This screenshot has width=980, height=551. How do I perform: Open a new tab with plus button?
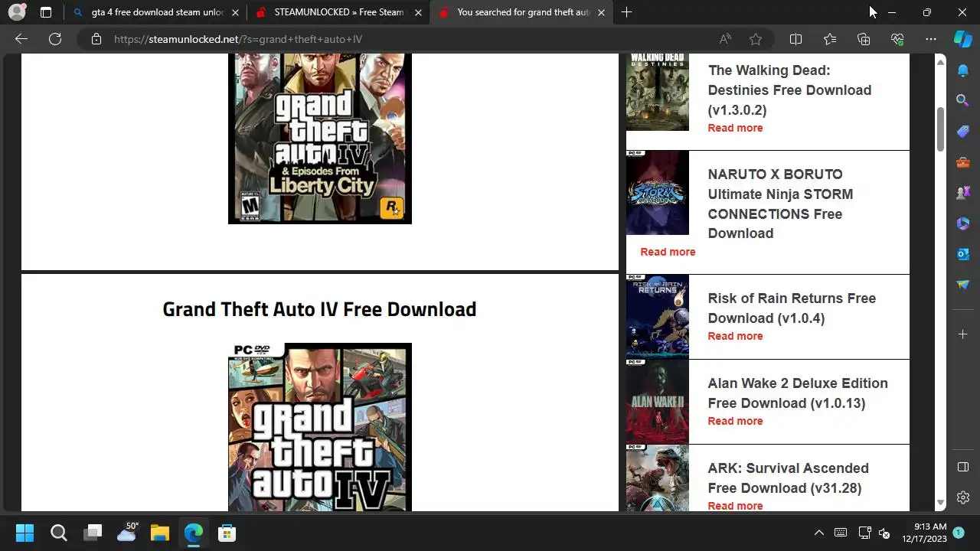coord(626,12)
